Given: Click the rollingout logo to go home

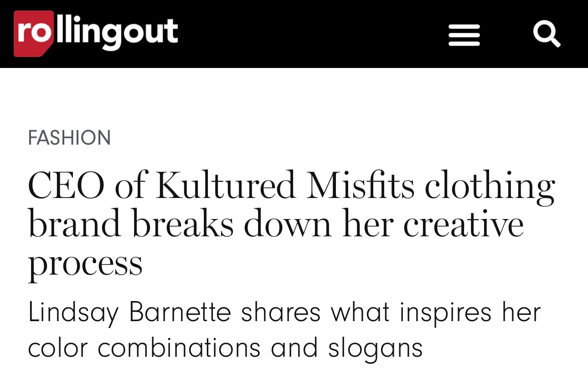Looking at the screenshot, I should pyautogui.click(x=96, y=33).
